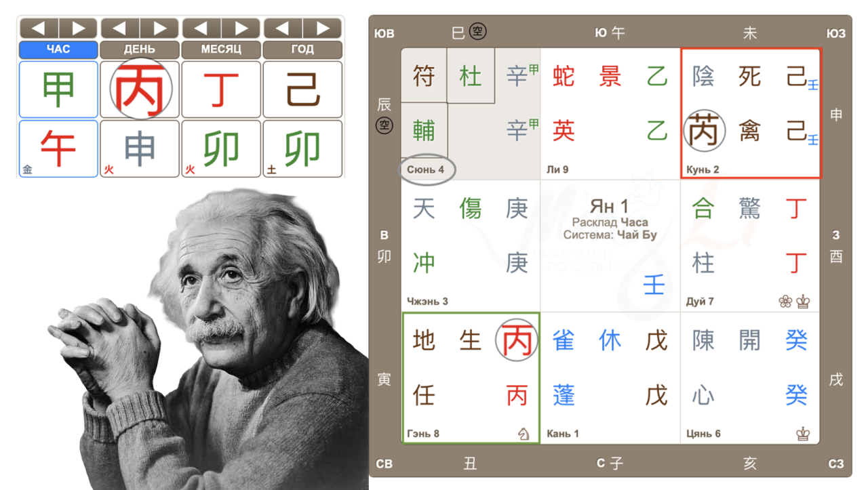Click the circled 芮 star in Кунь 2
The height and width of the screenshot is (490, 868).
[703, 129]
